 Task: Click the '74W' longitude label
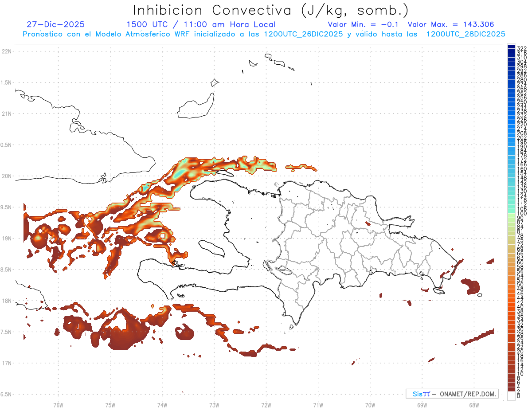[x=162, y=405]
